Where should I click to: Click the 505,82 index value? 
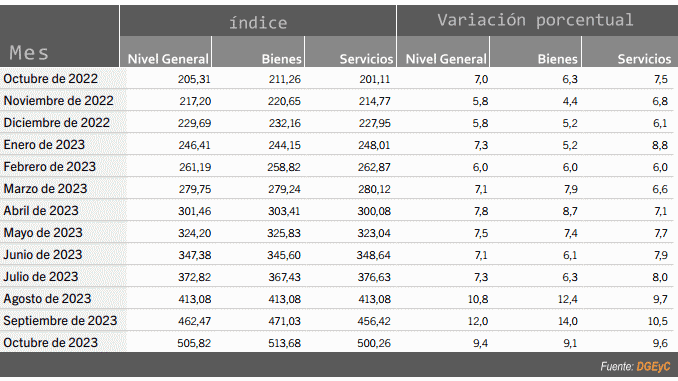click(x=194, y=343)
